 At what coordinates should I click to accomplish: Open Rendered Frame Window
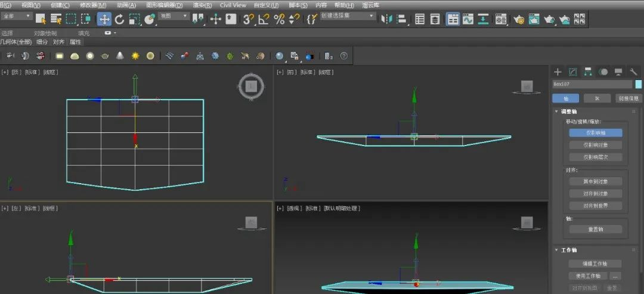pos(534,19)
